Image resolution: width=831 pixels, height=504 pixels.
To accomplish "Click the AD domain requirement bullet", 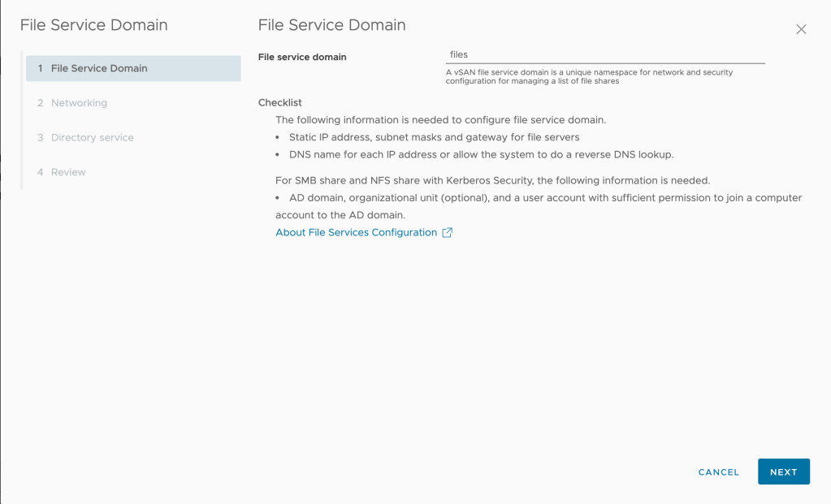I will pyautogui.click(x=536, y=198).
